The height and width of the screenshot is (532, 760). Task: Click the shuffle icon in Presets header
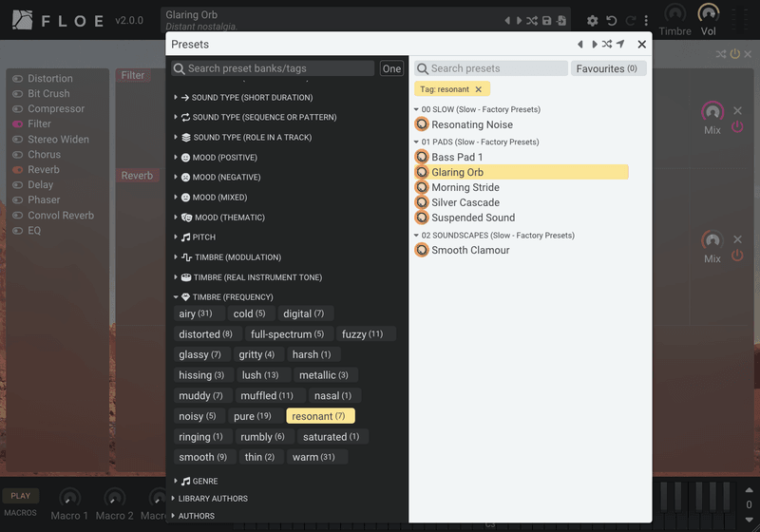click(607, 44)
